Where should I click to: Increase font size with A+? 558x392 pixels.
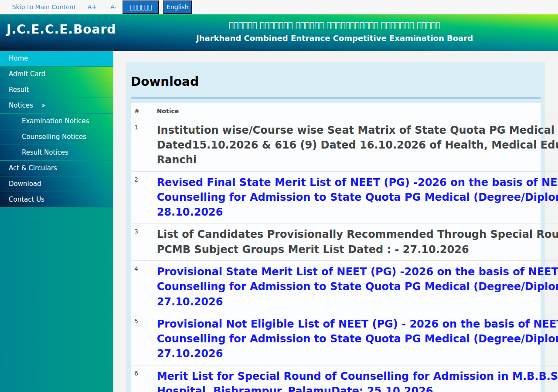[92, 7]
